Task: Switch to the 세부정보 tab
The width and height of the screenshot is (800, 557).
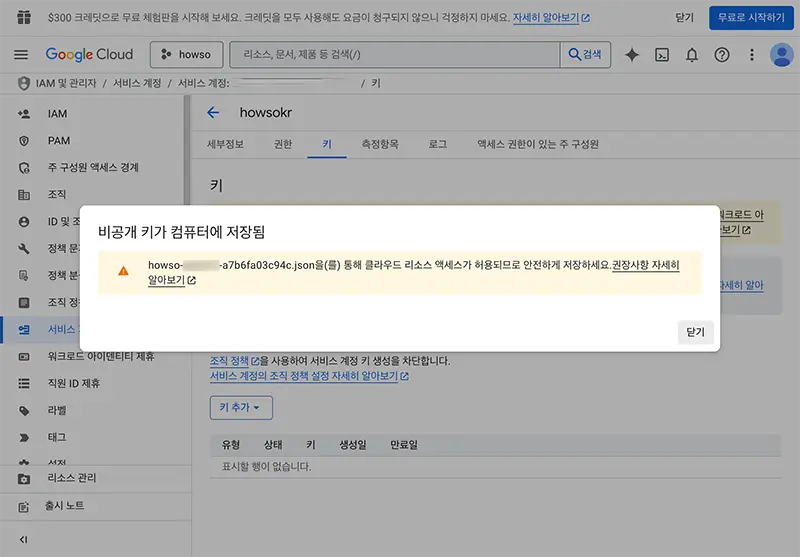Action: [226, 144]
